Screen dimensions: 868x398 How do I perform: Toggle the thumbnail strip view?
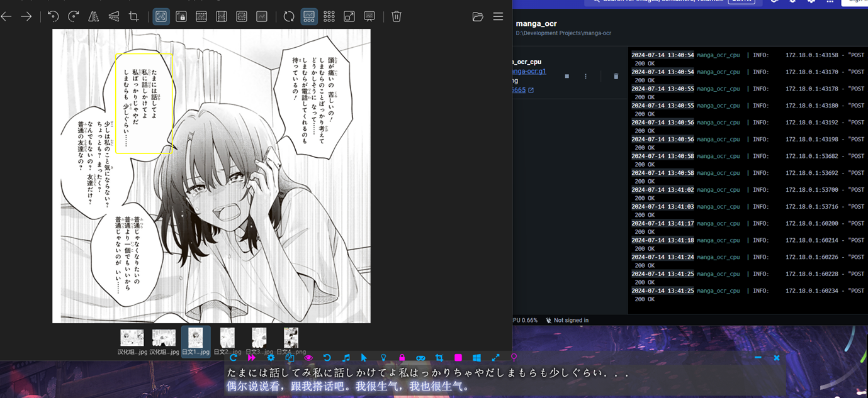point(309,16)
